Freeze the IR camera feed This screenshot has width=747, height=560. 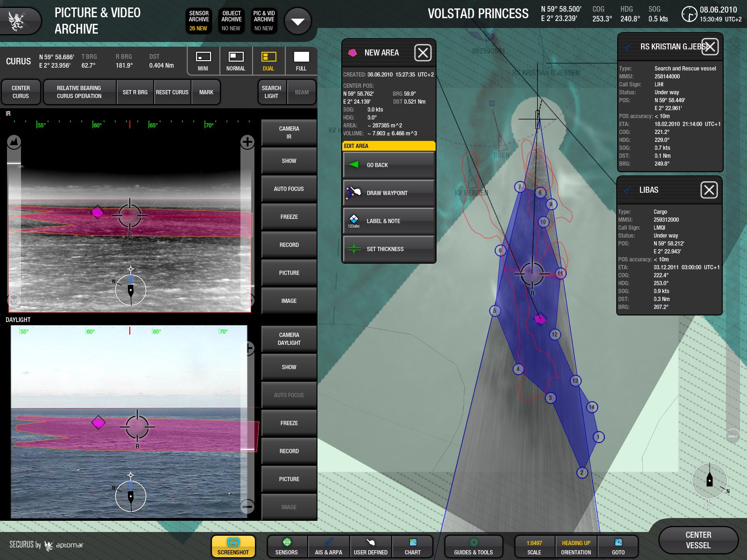point(289,217)
